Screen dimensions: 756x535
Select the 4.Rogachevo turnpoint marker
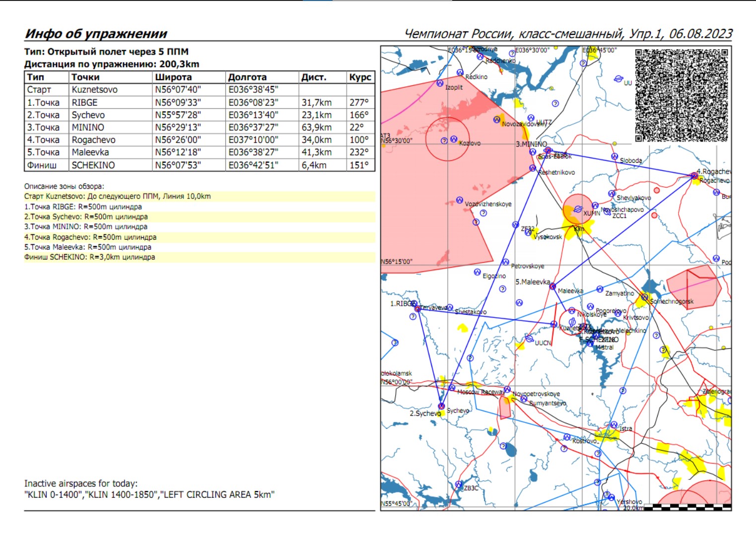click(694, 176)
